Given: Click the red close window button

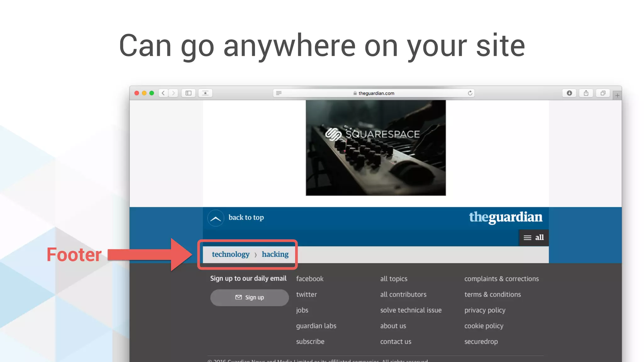Looking at the screenshot, I should 137,93.
